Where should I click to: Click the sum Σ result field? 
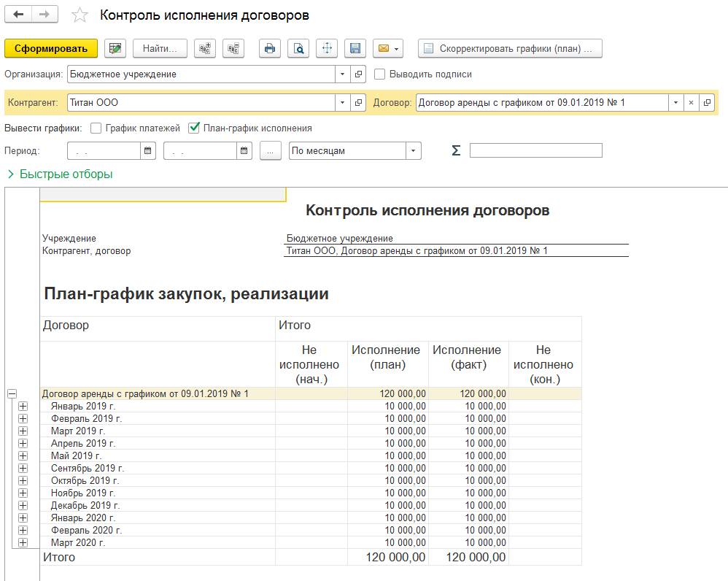(535, 150)
